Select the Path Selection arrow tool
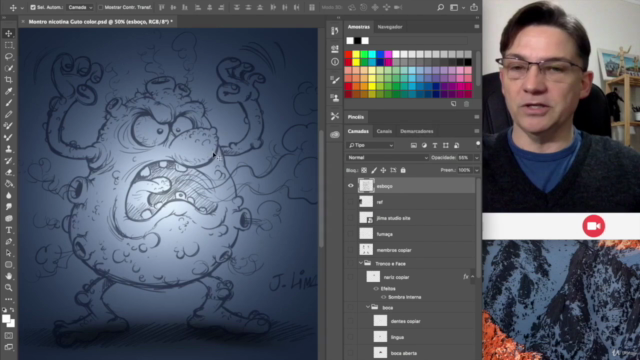The width and height of the screenshot is (640, 360). point(9,253)
